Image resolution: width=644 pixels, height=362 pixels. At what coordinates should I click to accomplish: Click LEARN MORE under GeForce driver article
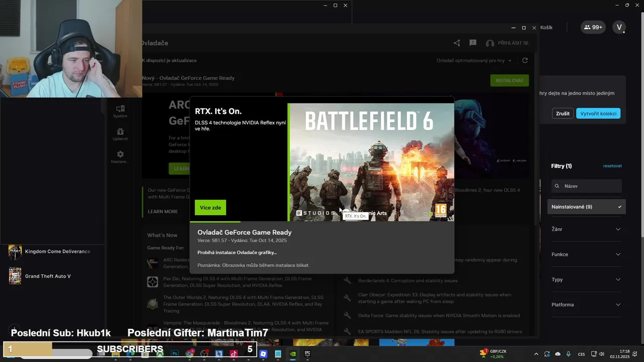(x=163, y=212)
